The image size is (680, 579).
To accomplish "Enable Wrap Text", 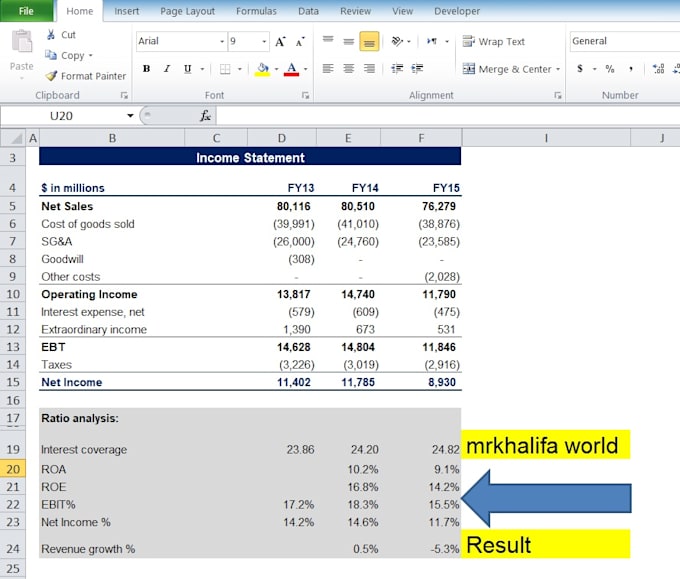I will 494,42.
